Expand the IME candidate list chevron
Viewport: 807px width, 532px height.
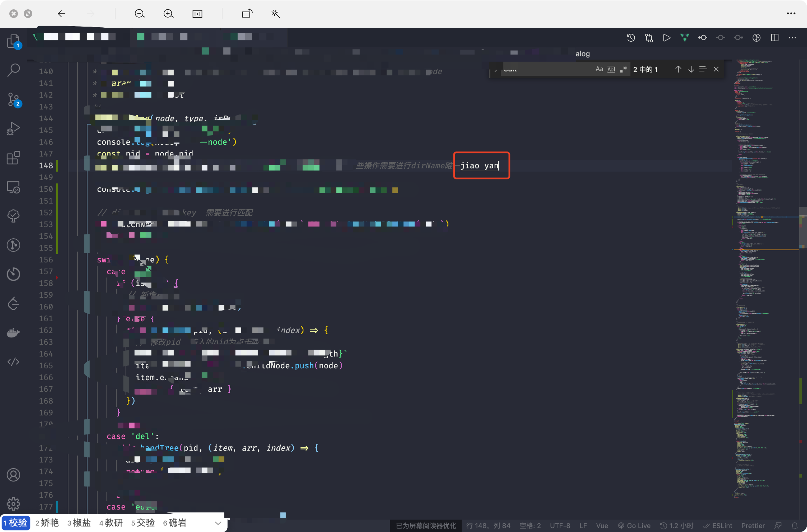(x=218, y=523)
